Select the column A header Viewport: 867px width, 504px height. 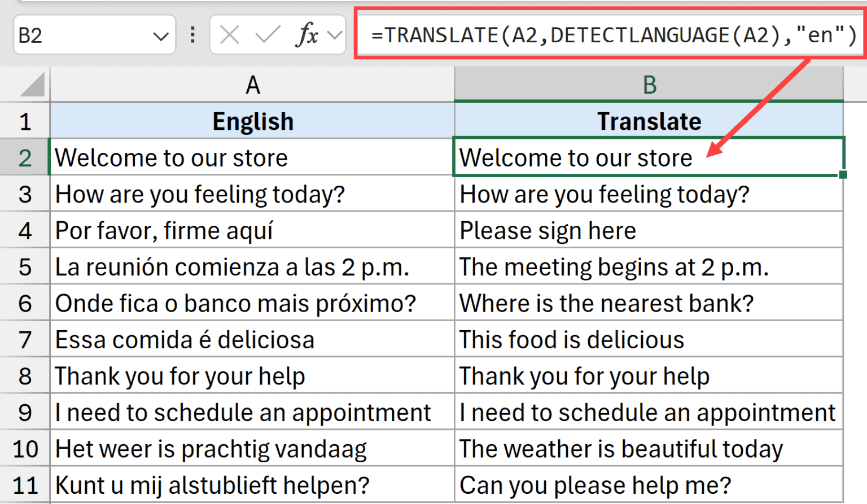point(252,85)
